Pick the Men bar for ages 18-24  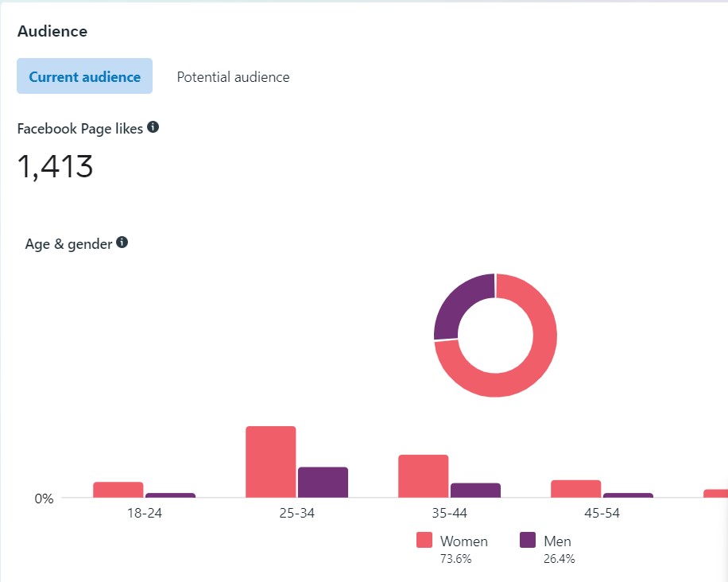coord(170,495)
